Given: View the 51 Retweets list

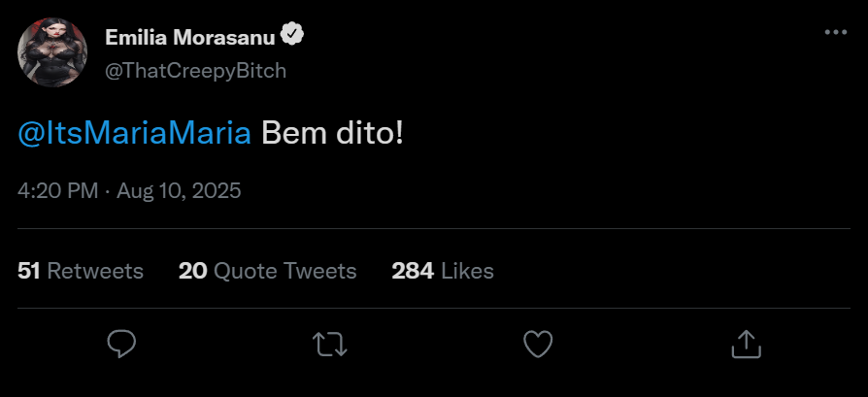Looking at the screenshot, I should point(81,271).
